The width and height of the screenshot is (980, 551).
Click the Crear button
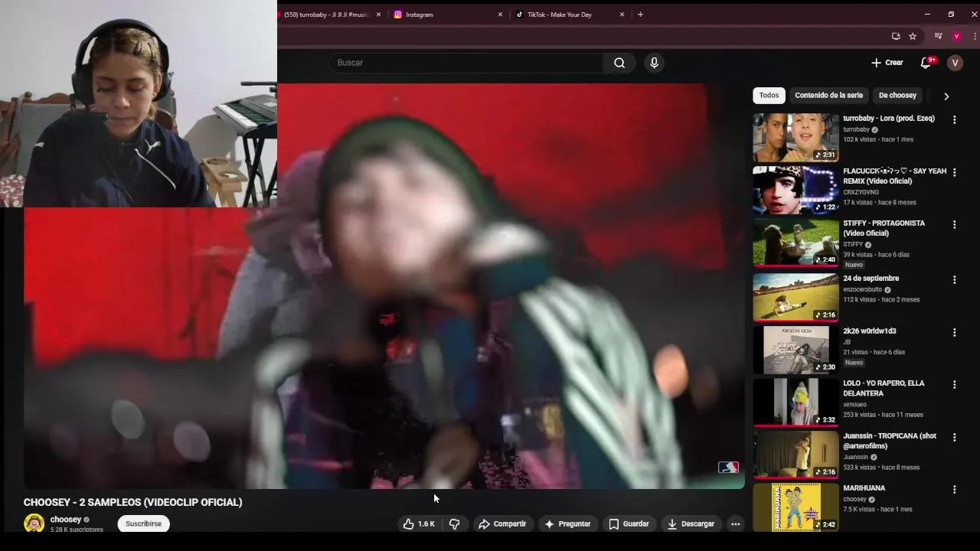[887, 63]
